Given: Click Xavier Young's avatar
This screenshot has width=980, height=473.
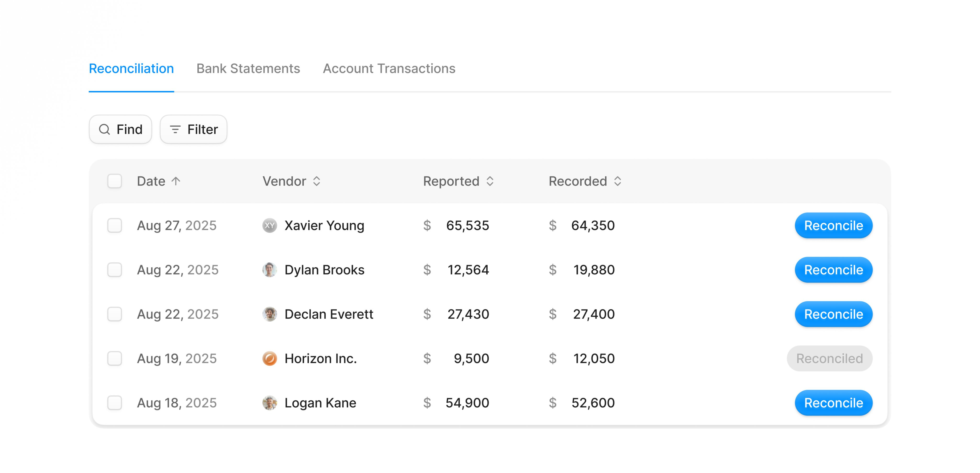Looking at the screenshot, I should tap(270, 225).
